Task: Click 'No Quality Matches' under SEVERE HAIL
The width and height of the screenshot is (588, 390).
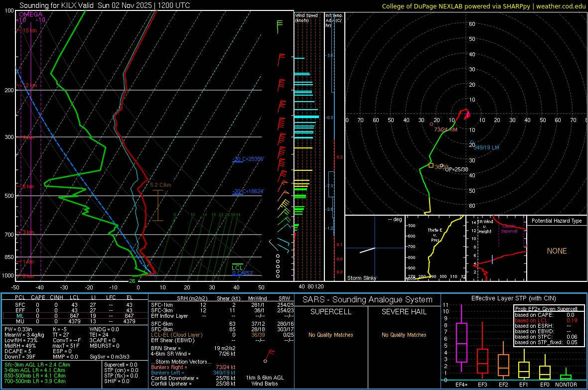Action: coord(404,335)
